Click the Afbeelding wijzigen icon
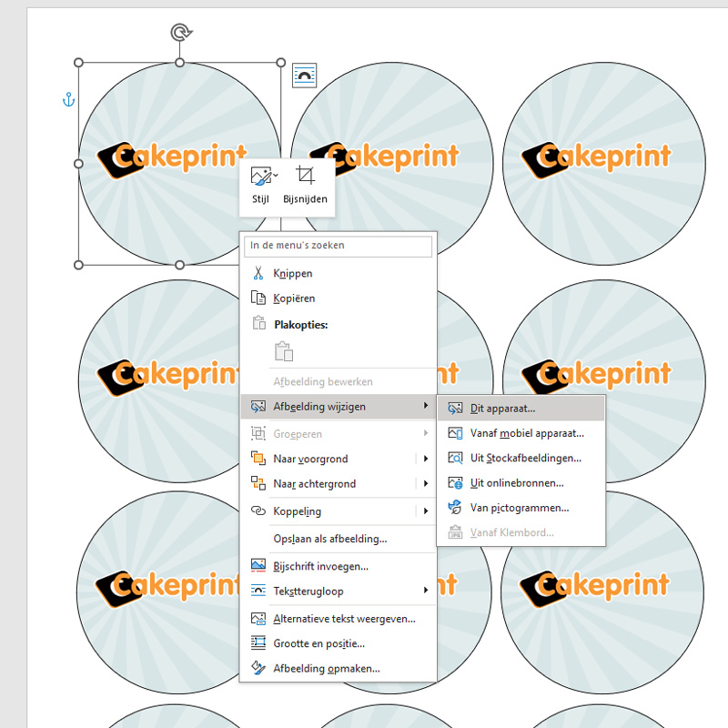 click(258, 406)
